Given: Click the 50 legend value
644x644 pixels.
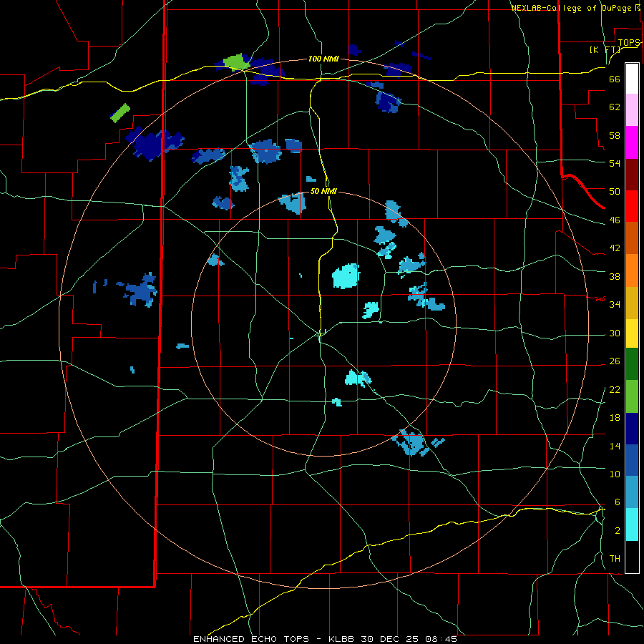Looking at the screenshot, I should pos(615,192).
